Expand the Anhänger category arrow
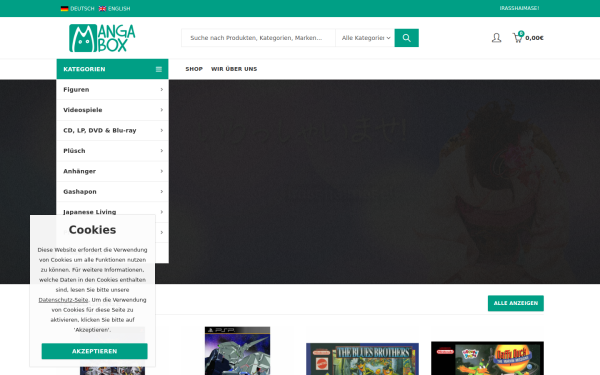 pyautogui.click(x=161, y=171)
